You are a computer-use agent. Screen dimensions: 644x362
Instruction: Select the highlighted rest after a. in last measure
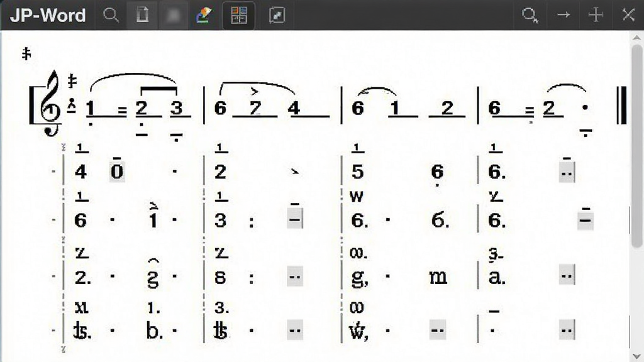tap(567, 275)
